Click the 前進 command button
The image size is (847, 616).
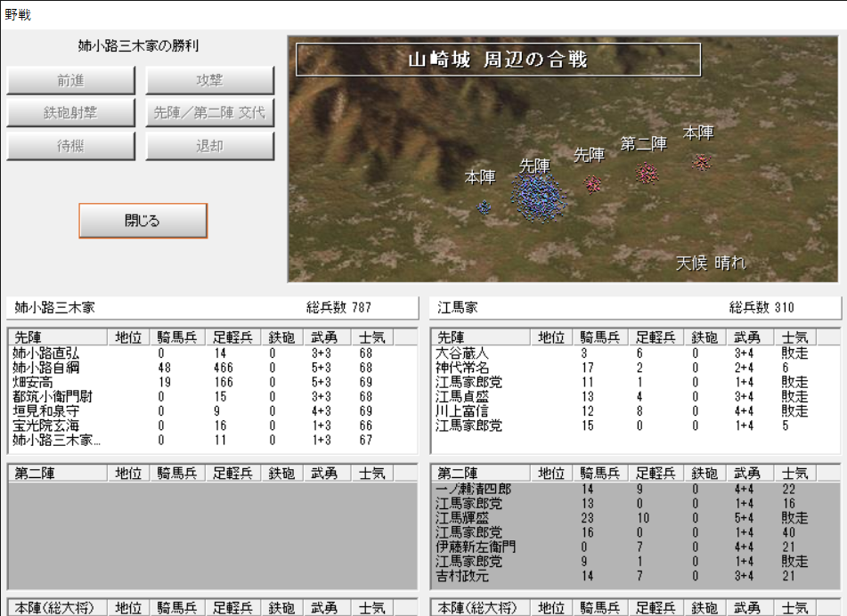(71, 81)
